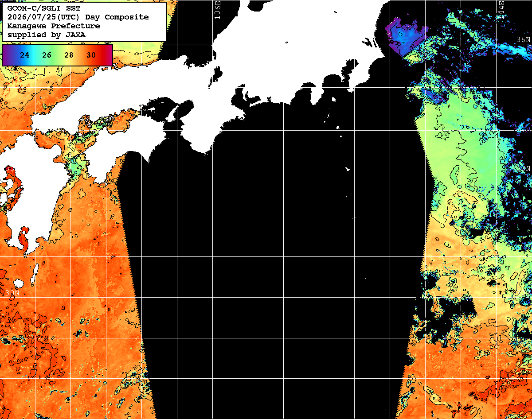
Task: Click the latitude label on the left edge
Action: (x=12, y=293)
